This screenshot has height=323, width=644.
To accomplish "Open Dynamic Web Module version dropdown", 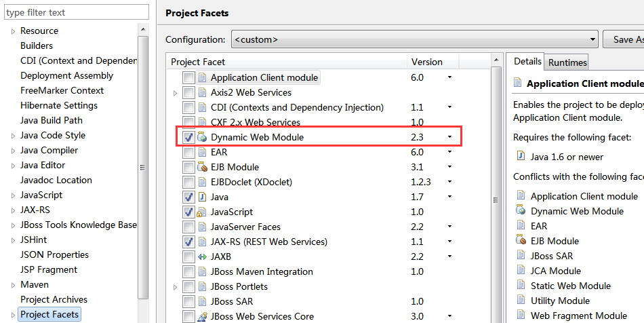I will point(449,137).
